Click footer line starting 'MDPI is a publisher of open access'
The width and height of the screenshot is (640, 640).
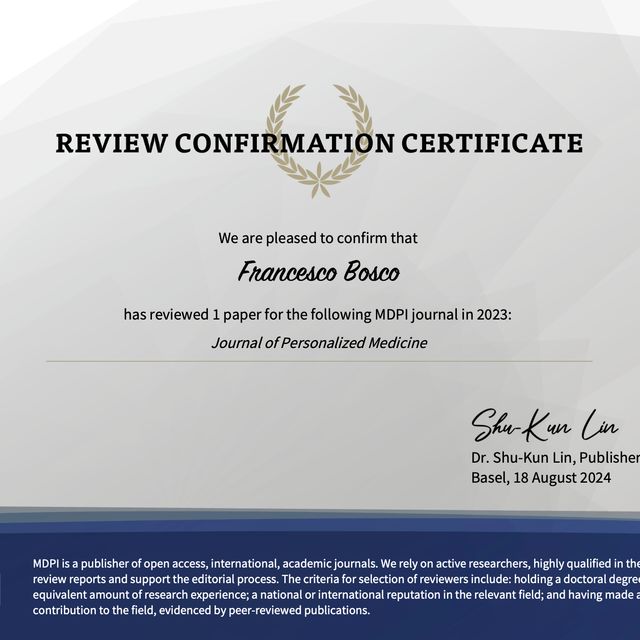pos(336,564)
